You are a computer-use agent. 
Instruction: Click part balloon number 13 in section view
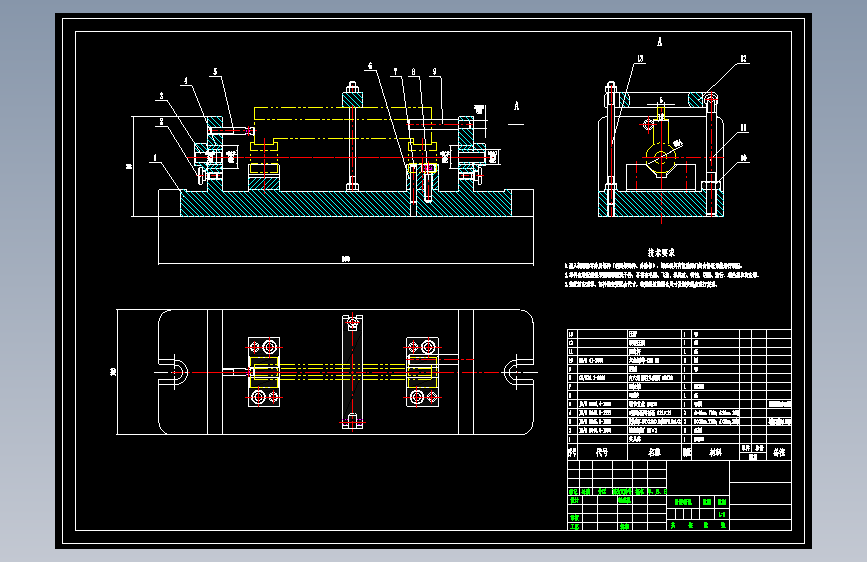640,59
